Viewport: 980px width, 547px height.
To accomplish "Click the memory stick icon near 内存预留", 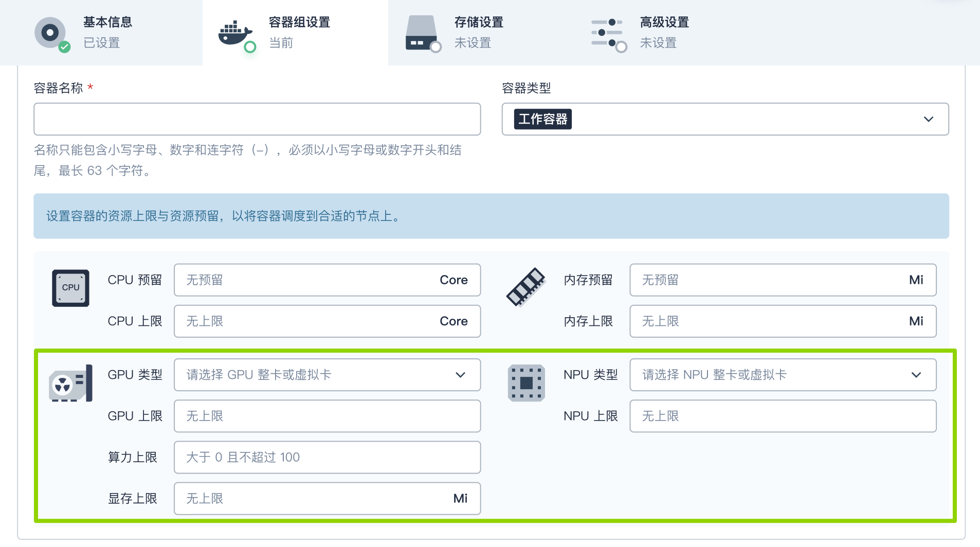I will click(525, 288).
